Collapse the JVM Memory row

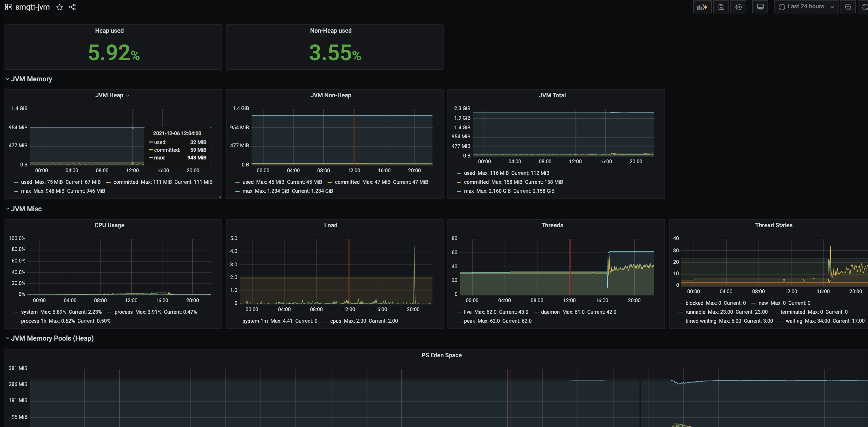click(x=31, y=79)
